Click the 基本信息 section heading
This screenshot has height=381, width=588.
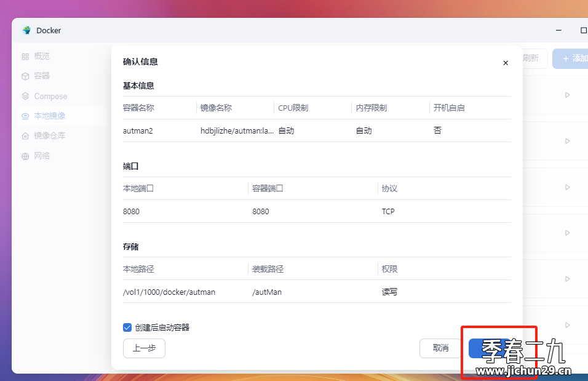pyautogui.click(x=138, y=86)
